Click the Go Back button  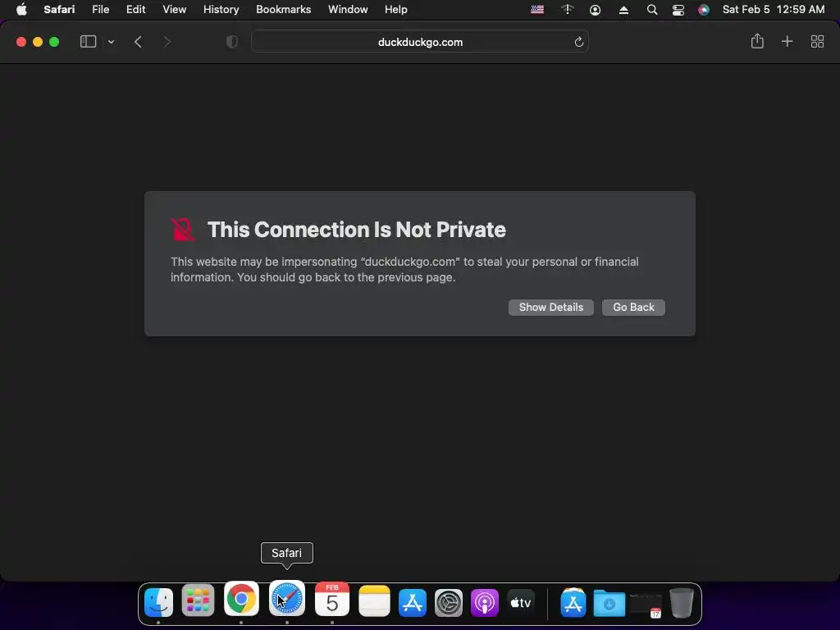coord(633,308)
